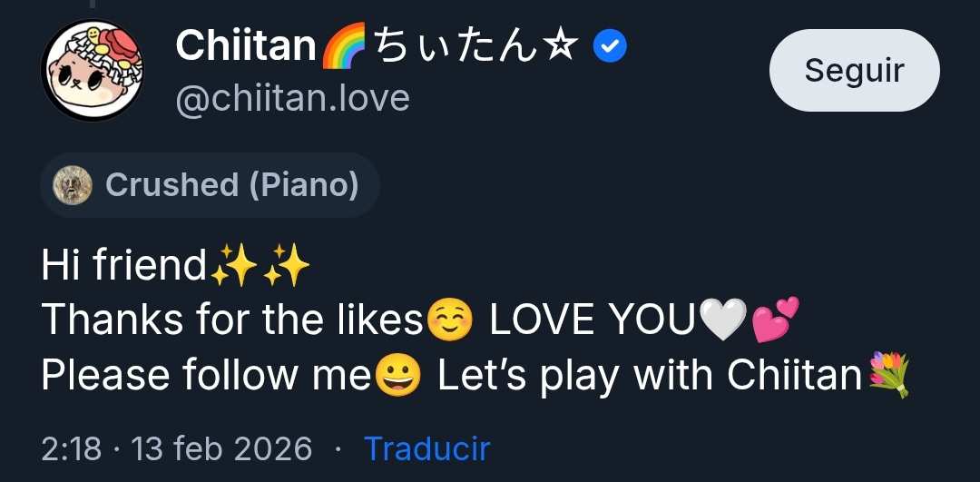This screenshot has height=482, width=980.
Task: Click the sparkles emoji after "Hi friend"
Action: (260, 265)
